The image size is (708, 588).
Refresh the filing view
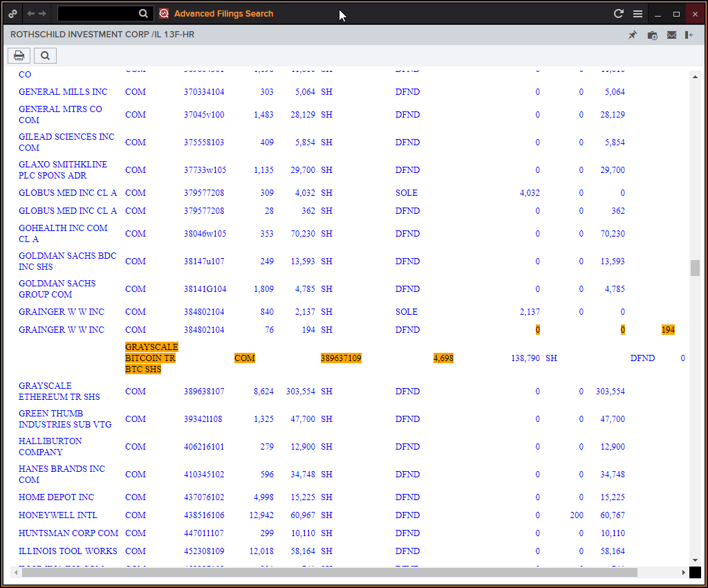coord(619,14)
